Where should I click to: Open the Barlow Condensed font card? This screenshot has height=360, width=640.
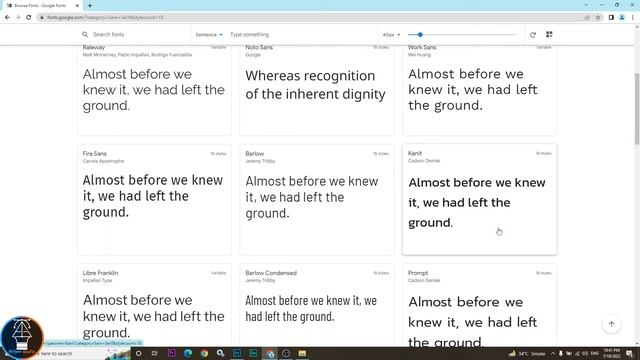[317, 305]
